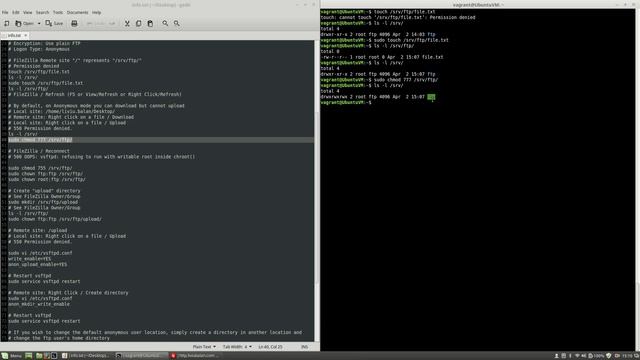This screenshot has height=360, width=640.
Task: Click the battery 100% tray indicator
Action: pyautogui.click(x=596, y=356)
